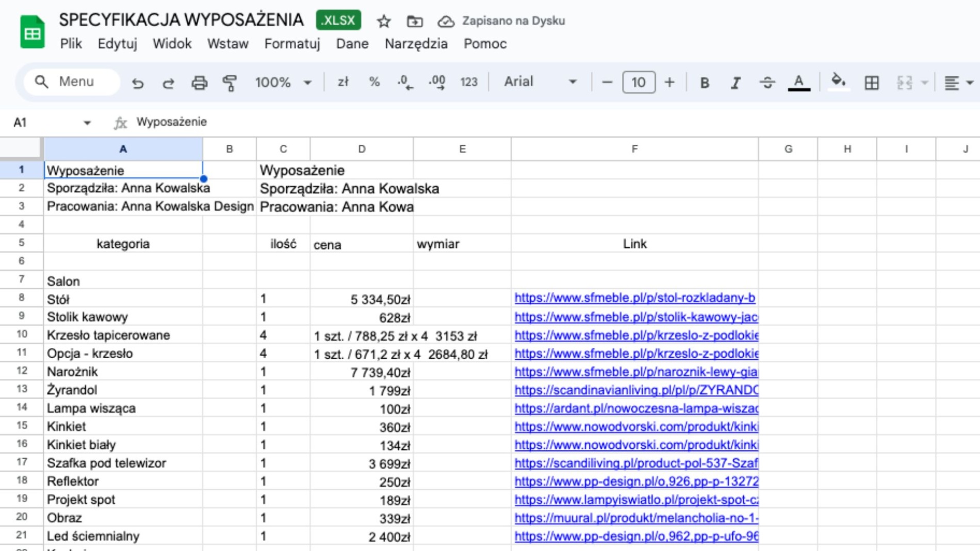The image size is (980, 551).
Task: Click the Google Sheets home icon
Action: (32, 32)
